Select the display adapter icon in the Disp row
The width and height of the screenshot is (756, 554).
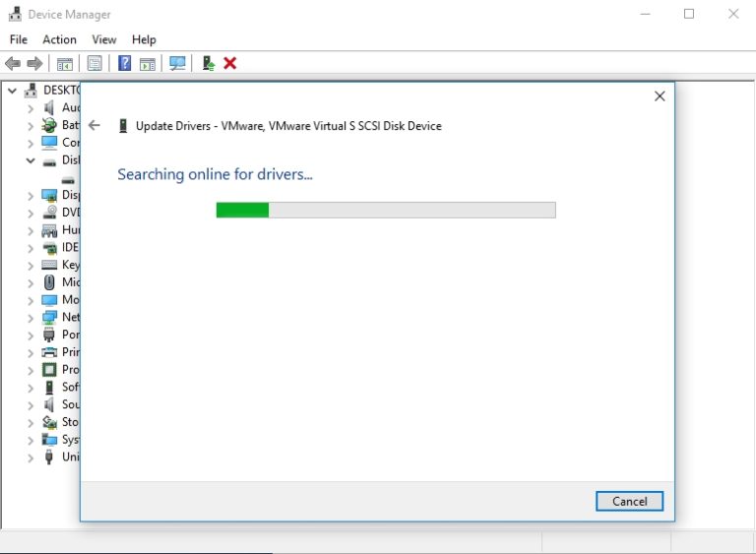pos(49,195)
